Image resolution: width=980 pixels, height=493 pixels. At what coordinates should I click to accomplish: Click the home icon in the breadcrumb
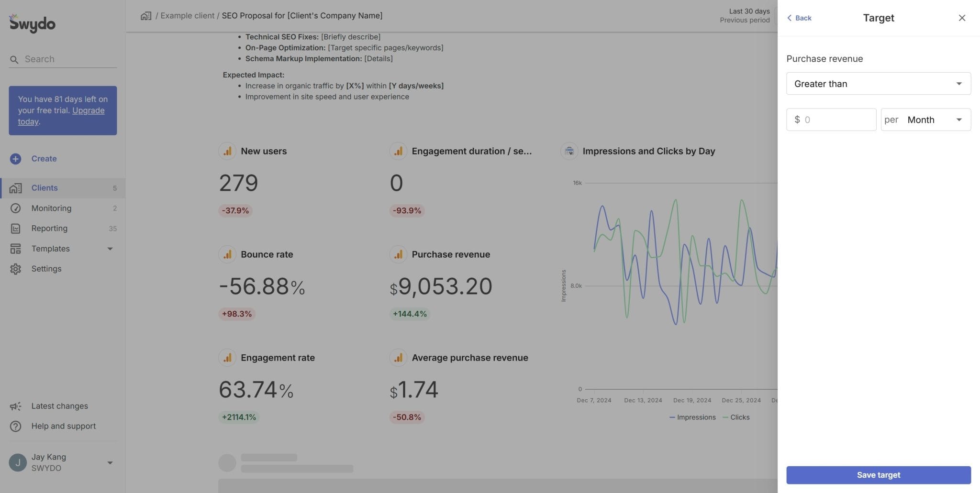[146, 15]
